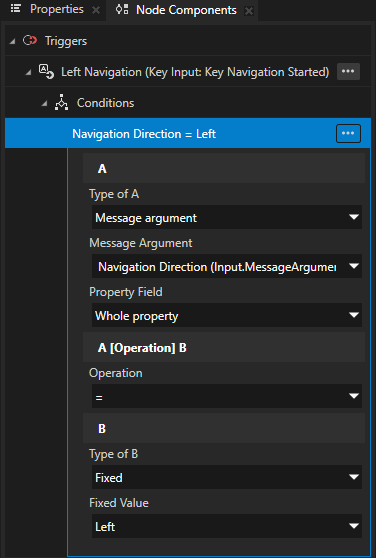Close the Node Components tab

point(249,11)
